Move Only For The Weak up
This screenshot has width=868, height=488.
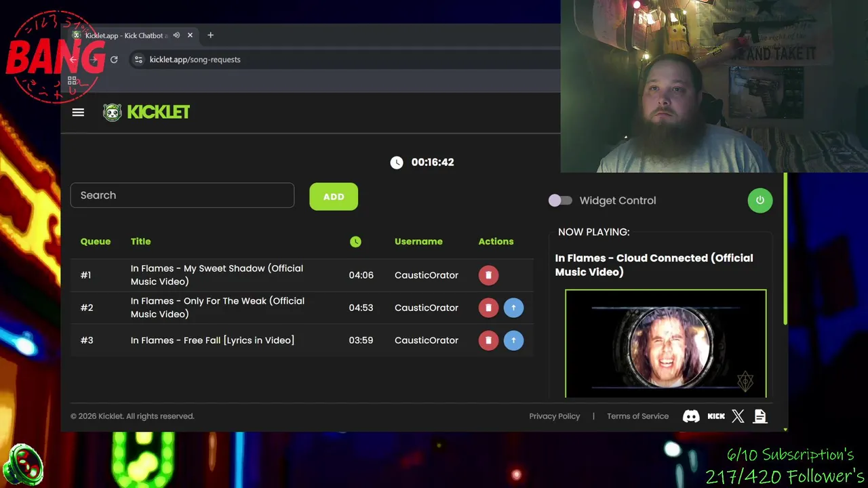pyautogui.click(x=513, y=308)
